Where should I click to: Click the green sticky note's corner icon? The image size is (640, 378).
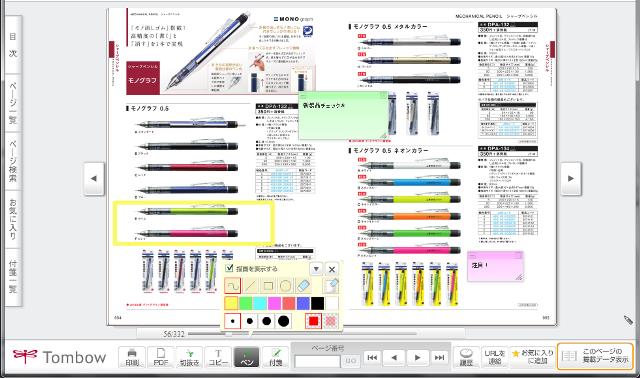[382, 96]
